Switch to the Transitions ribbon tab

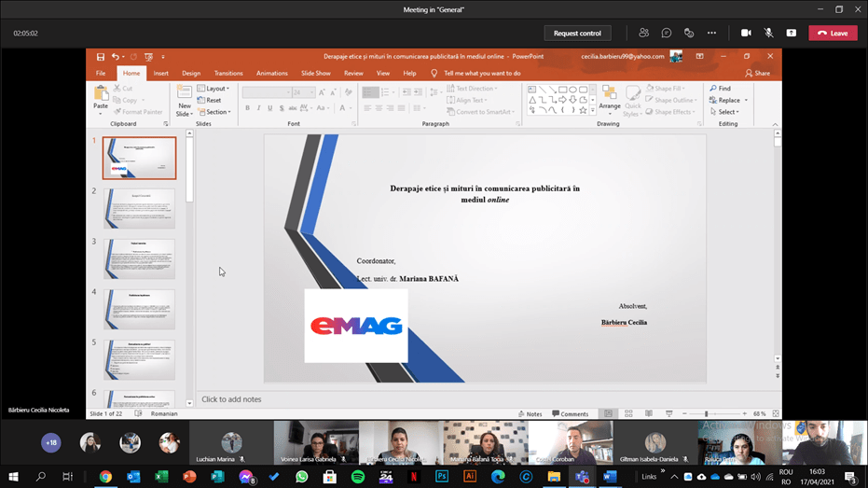tap(228, 73)
